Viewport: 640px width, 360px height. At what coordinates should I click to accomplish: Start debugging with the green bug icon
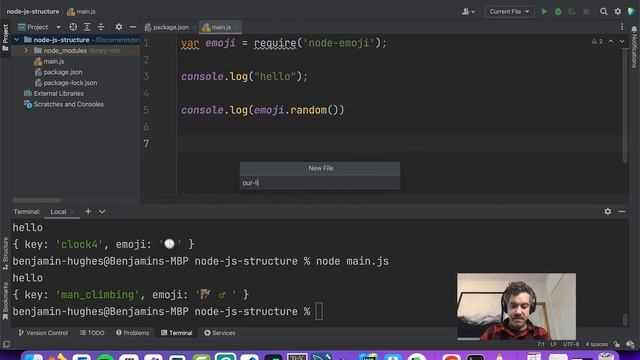pos(558,12)
